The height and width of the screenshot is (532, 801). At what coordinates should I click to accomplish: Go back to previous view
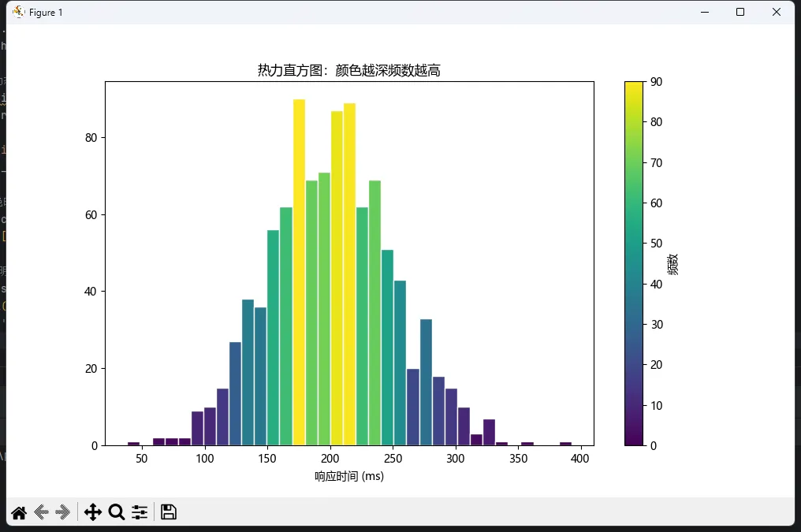(x=42, y=512)
